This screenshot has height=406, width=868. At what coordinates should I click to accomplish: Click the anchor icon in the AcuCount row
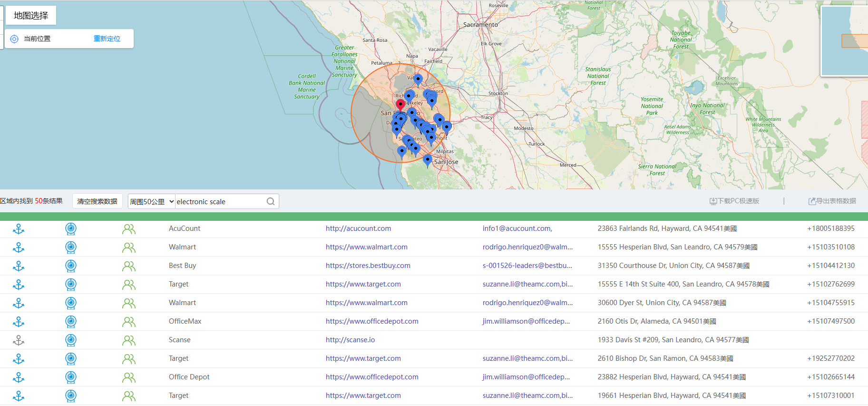point(19,229)
